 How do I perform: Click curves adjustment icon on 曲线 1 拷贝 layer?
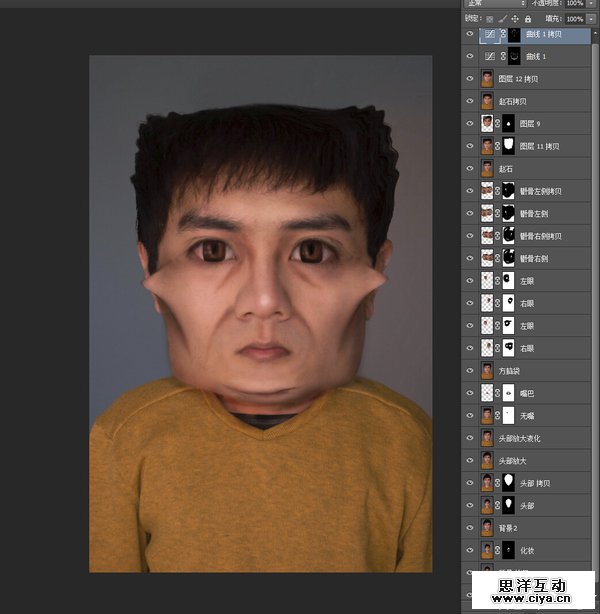pyautogui.click(x=488, y=35)
